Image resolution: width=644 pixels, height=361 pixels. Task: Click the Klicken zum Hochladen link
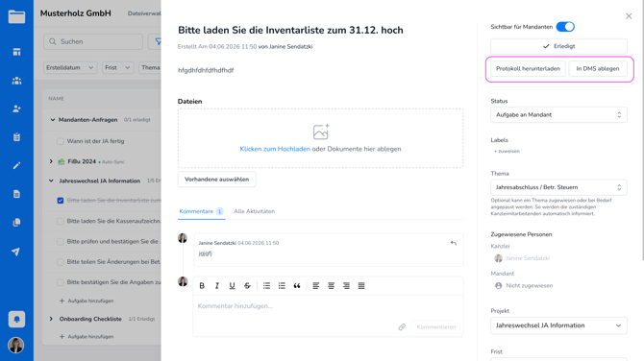click(x=275, y=149)
